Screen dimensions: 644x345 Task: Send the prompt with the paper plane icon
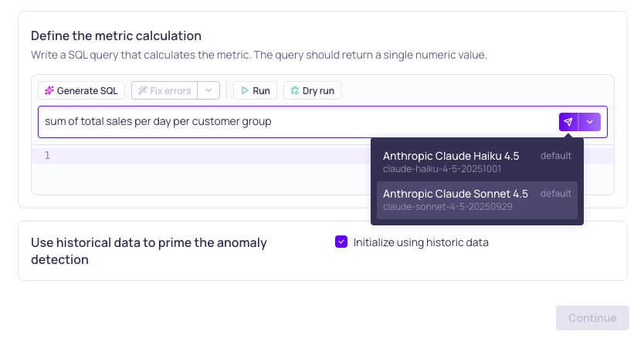click(x=568, y=122)
